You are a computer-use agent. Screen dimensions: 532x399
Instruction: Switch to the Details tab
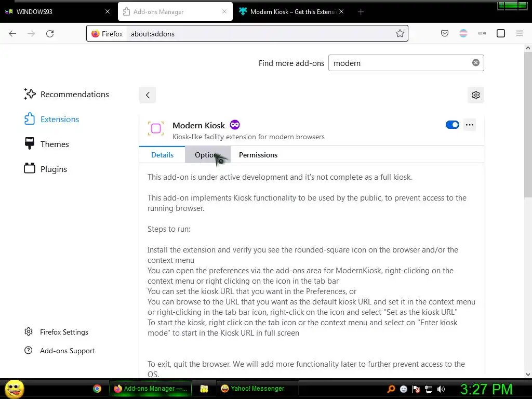(162, 155)
